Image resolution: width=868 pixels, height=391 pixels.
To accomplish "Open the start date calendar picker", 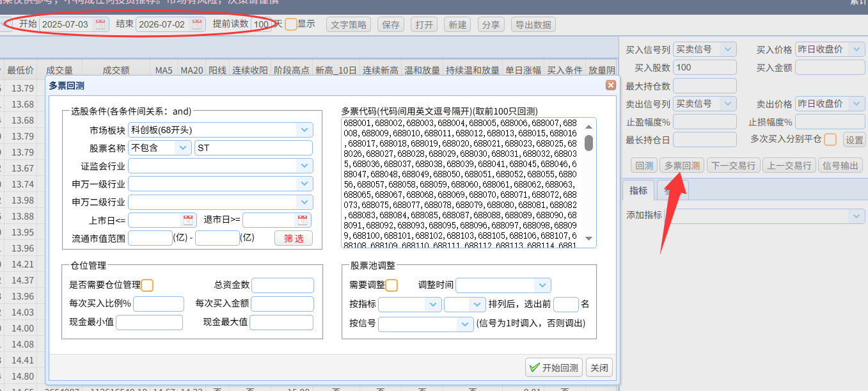I will [x=100, y=24].
